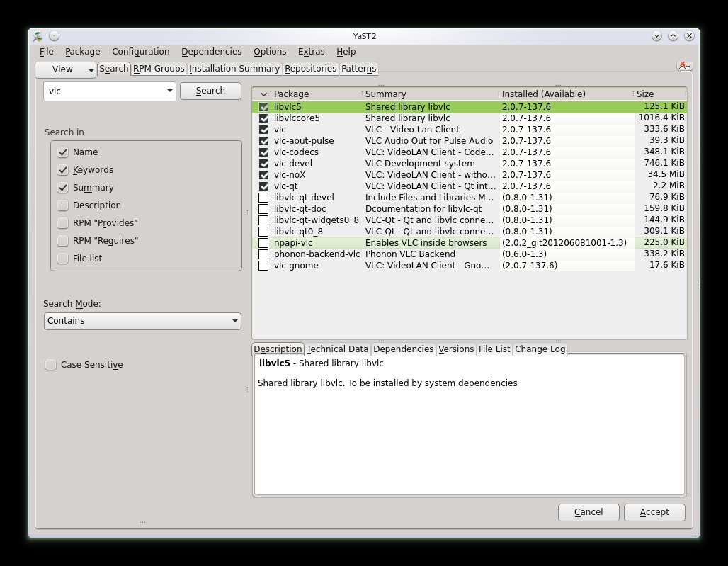Open the Help menu

coord(346,52)
